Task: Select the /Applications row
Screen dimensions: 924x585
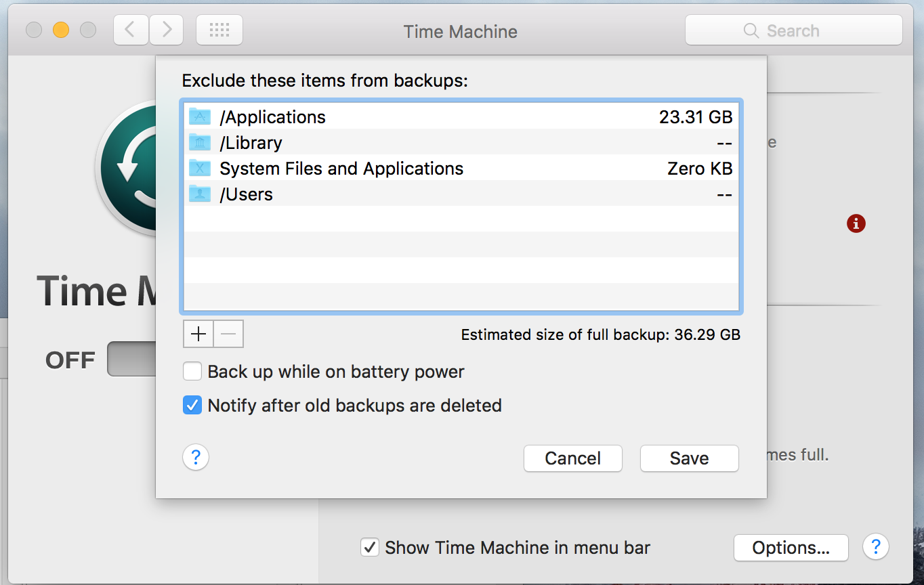Action: (x=461, y=116)
